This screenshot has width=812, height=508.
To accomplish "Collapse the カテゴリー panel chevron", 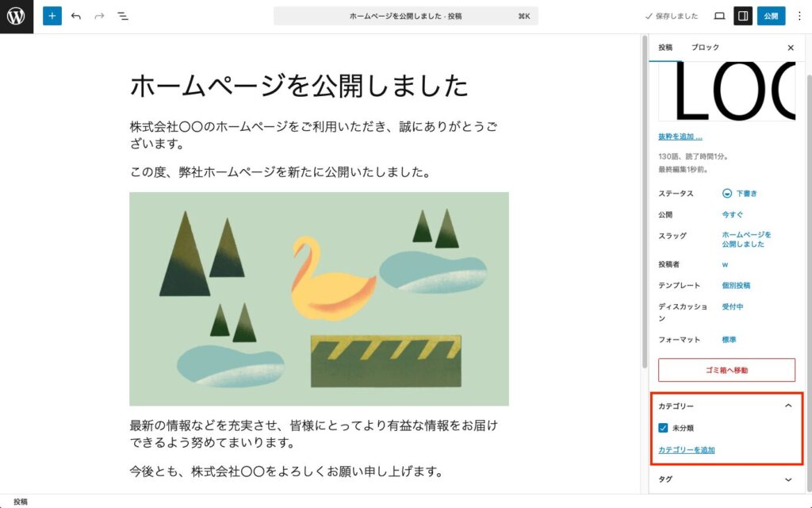I will point(789,406).
